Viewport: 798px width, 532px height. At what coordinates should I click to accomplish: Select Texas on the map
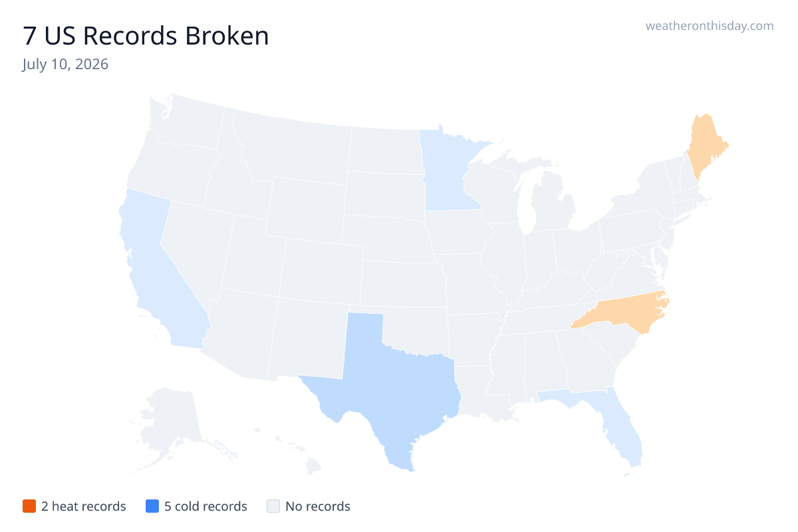[392, 386]
